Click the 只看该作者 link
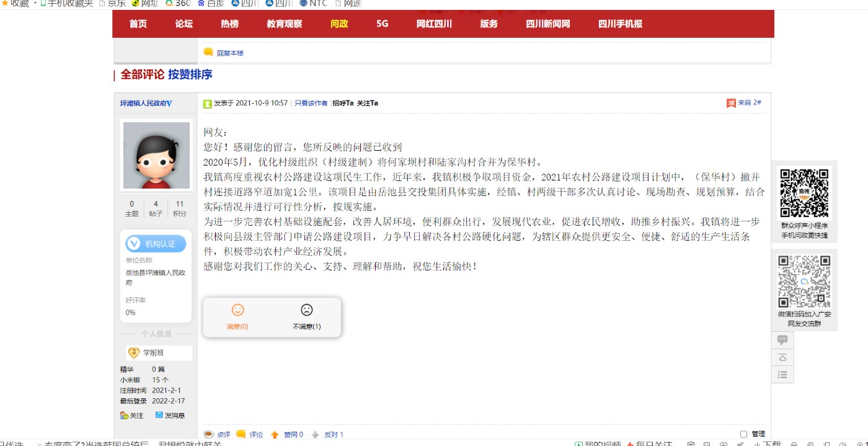Screen dimensions: 868x446 coord(311,104)
